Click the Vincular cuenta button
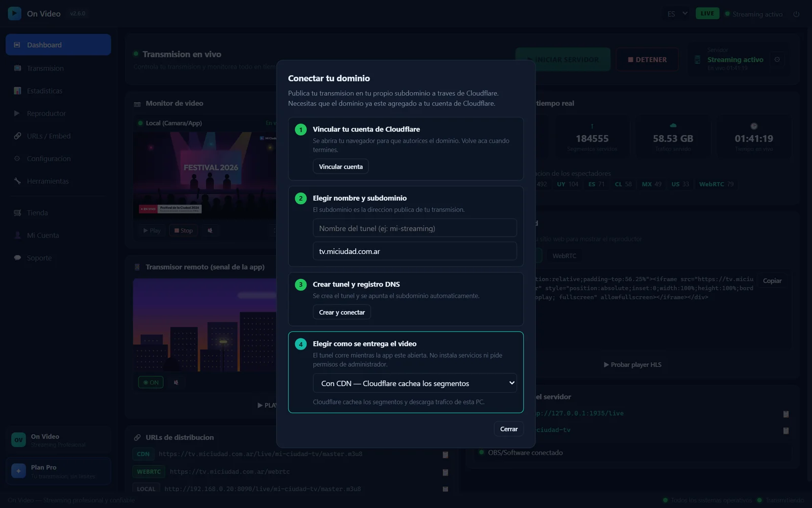 [x=341, y=167]
